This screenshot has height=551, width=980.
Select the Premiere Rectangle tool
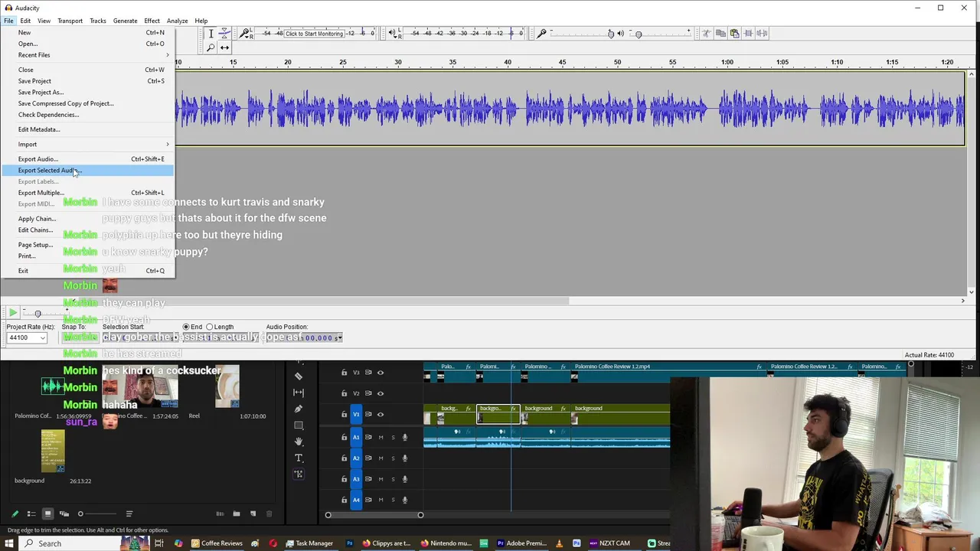pyautogui.click(x=299, y=425)
